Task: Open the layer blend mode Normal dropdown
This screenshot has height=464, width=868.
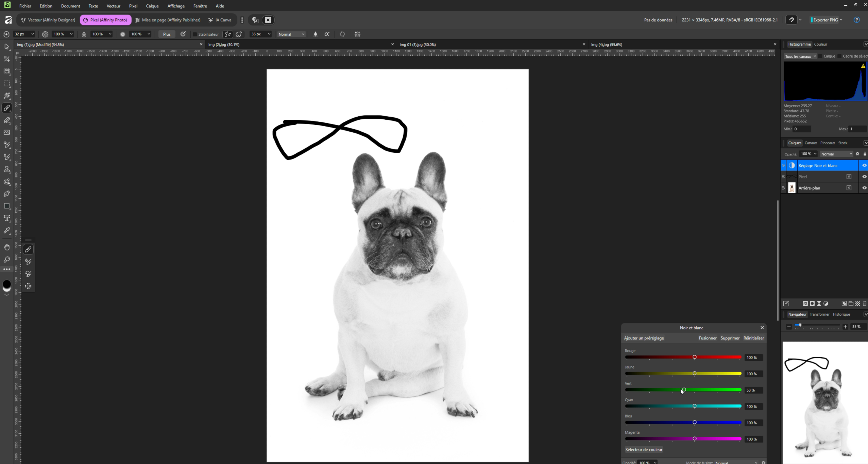Action: pyautogui.click(x=836, y=154)
